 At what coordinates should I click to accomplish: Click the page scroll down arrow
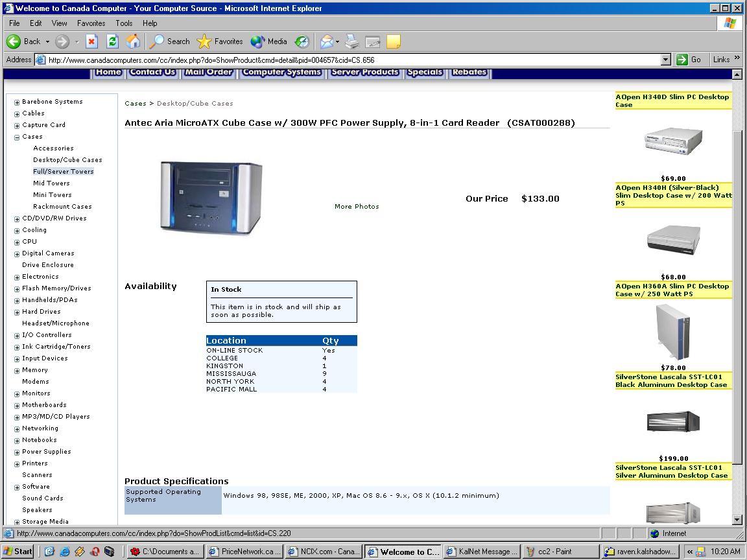coord(737,520)
